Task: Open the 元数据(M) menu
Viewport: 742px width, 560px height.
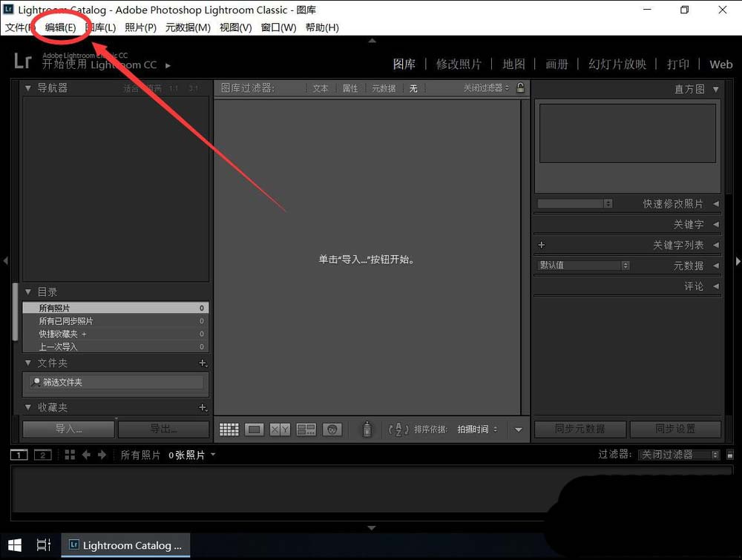Action: (x=188, y=27)
